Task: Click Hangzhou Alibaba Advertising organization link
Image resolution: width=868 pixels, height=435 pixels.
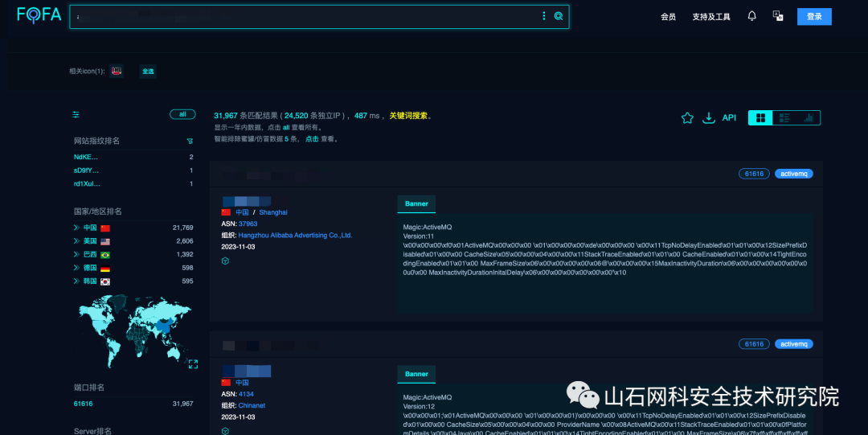Action: pyautogui.click(x=295, y=236)
